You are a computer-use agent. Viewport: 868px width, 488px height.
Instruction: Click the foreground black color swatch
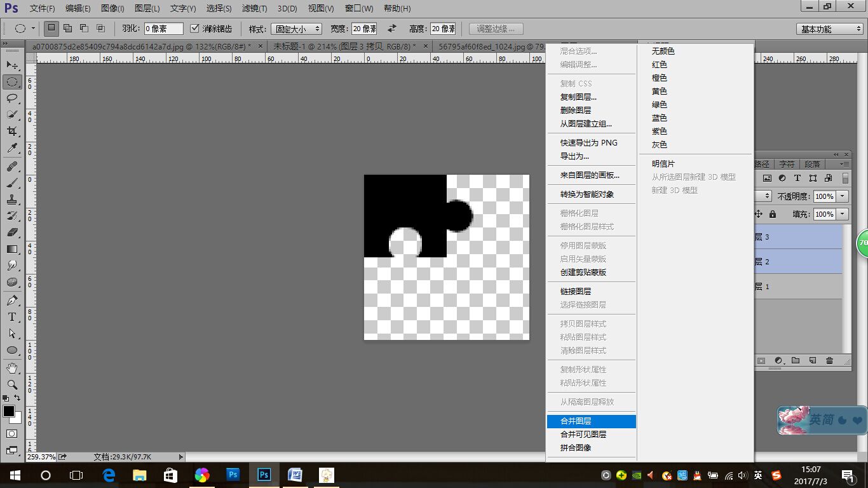(x=9, y=411)
